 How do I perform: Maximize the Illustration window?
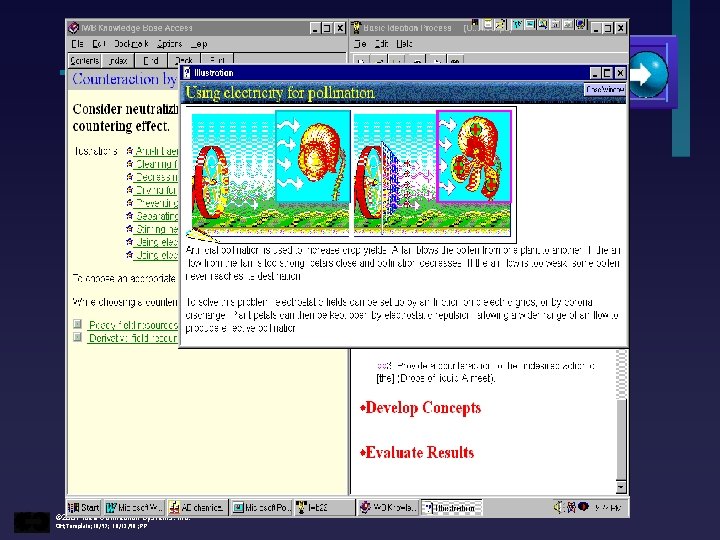[x=607, y=73]
